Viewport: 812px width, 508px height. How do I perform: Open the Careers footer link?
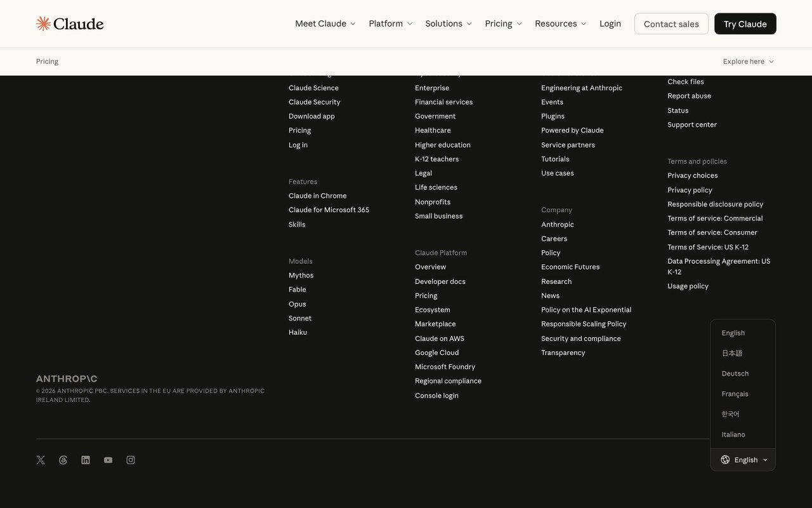(x=554, y=239)
